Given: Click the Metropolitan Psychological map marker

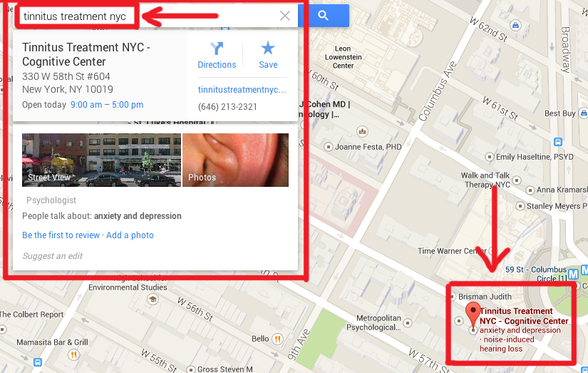Looking at the screenshot, I should [408, 322].
